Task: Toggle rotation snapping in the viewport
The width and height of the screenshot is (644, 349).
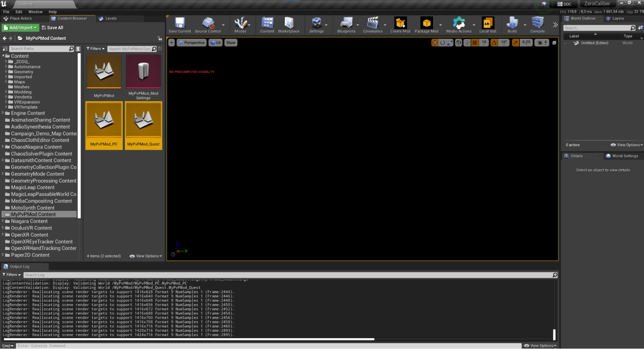Action: point(494,42)
